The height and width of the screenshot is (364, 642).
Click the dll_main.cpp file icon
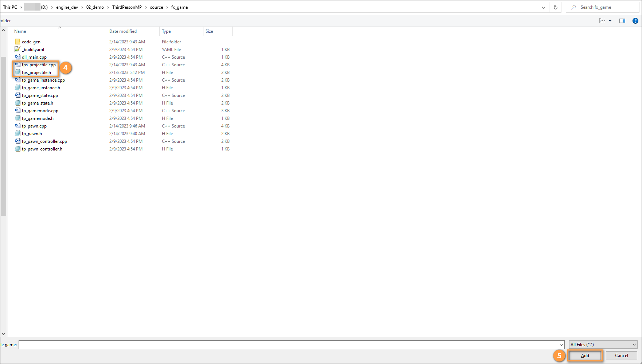(17, 57)
